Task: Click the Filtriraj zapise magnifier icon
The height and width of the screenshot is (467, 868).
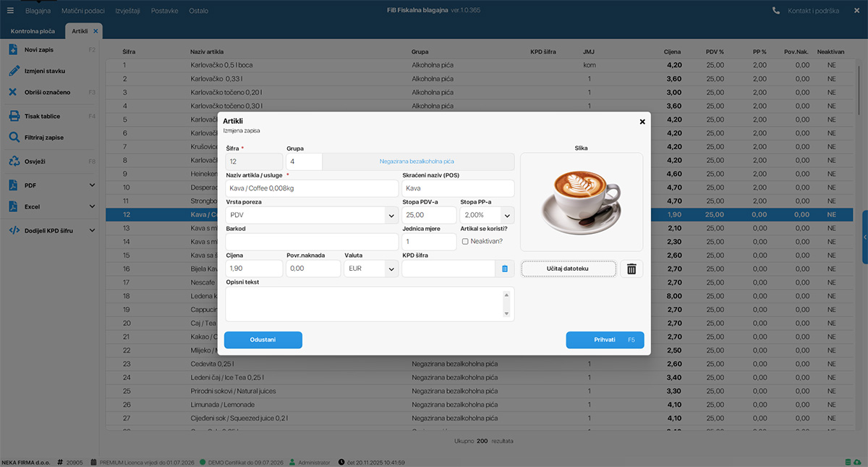Action: click(13, 137)
